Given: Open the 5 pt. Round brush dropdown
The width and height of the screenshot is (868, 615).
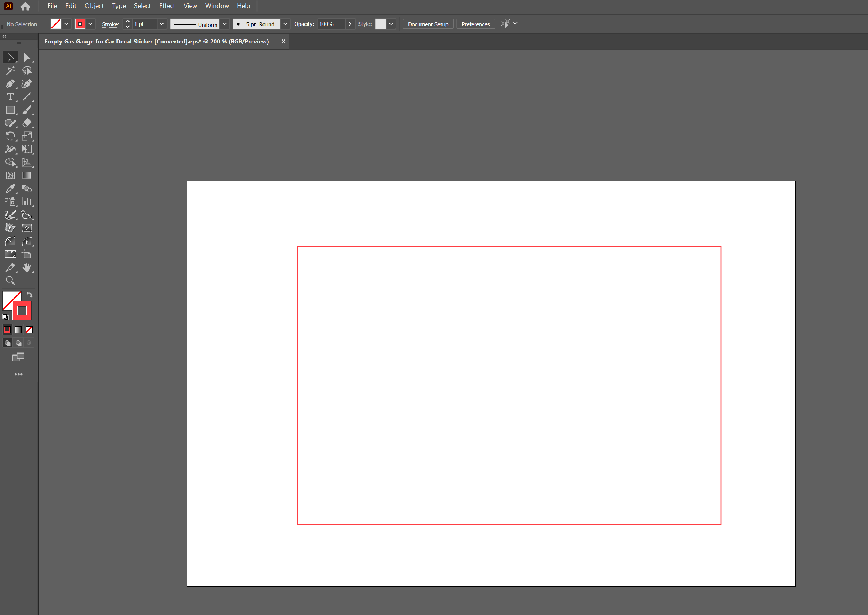Looking at the screenshot, I should [x=285, y=24].
